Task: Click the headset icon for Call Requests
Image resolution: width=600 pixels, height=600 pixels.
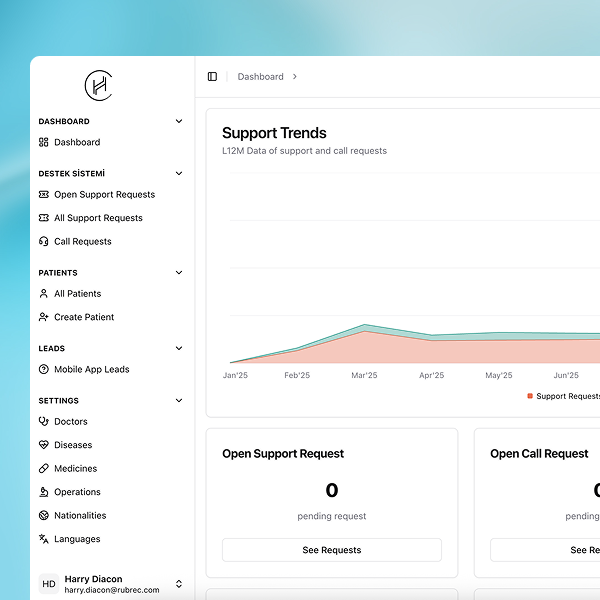Action: click(44, 242)
